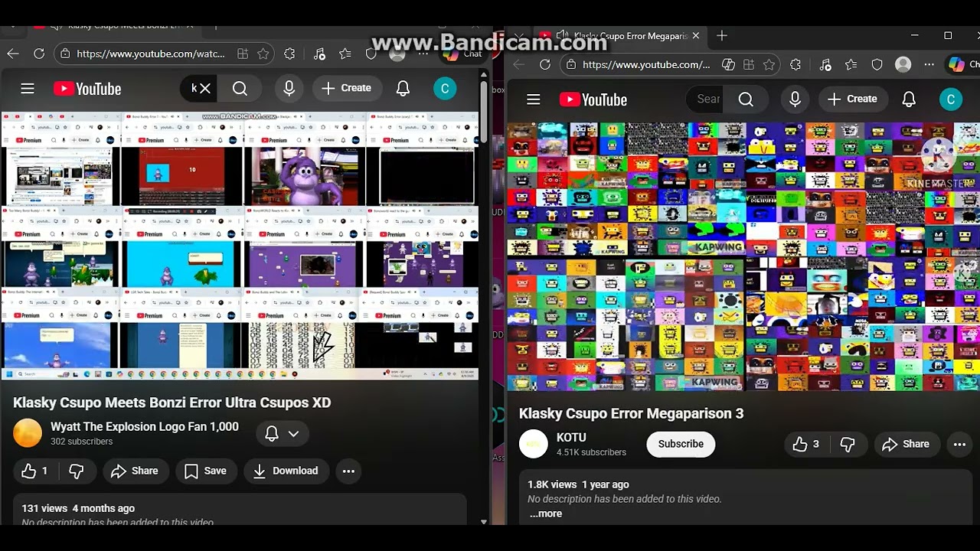Click Create in the right YouTube window

853,99
